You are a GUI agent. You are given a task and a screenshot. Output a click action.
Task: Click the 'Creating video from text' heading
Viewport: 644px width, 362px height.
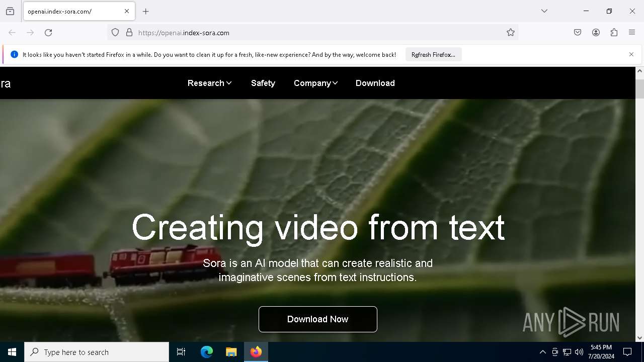coord(318,227)
